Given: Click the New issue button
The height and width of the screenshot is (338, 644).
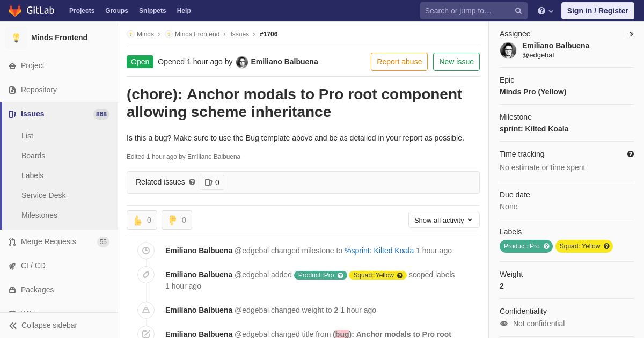Looking at the screenshot, I should point(456,62).
